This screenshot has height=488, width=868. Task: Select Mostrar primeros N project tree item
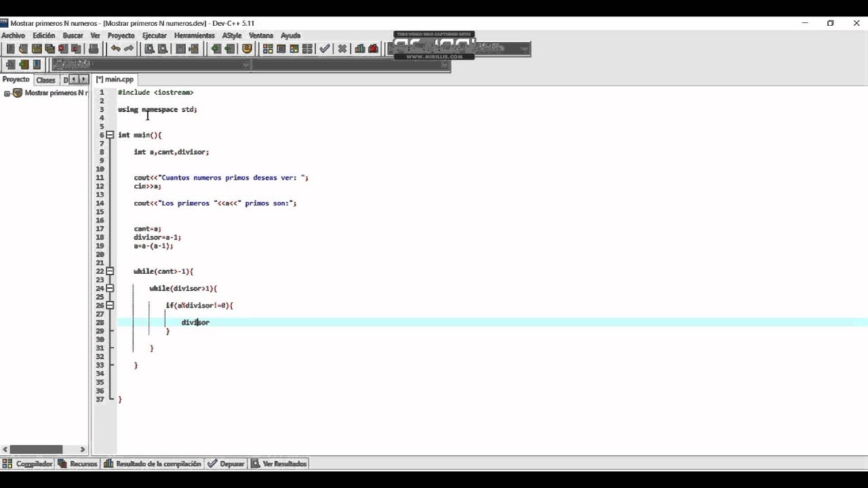coord(56,93)
